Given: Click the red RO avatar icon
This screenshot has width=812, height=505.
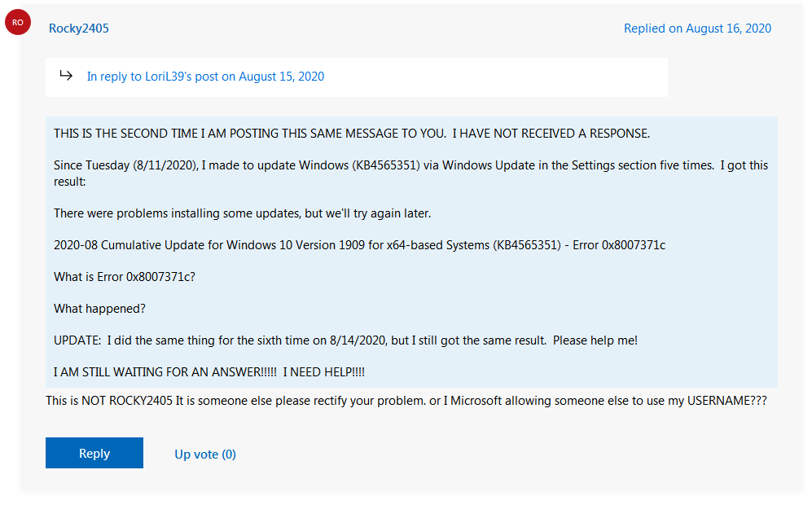Looking at the screenshot, I should tap(18, 22).
